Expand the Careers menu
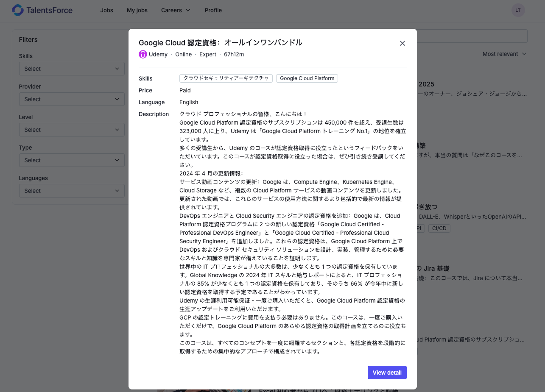This screenshot has height=392, width=545. pos(176,10)
